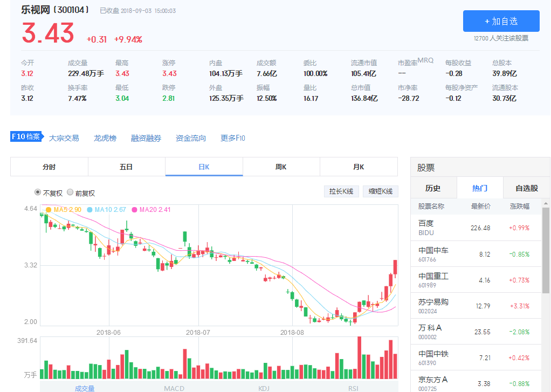
Task: Select the 前复权 radio button
Action: click(70, 192)
